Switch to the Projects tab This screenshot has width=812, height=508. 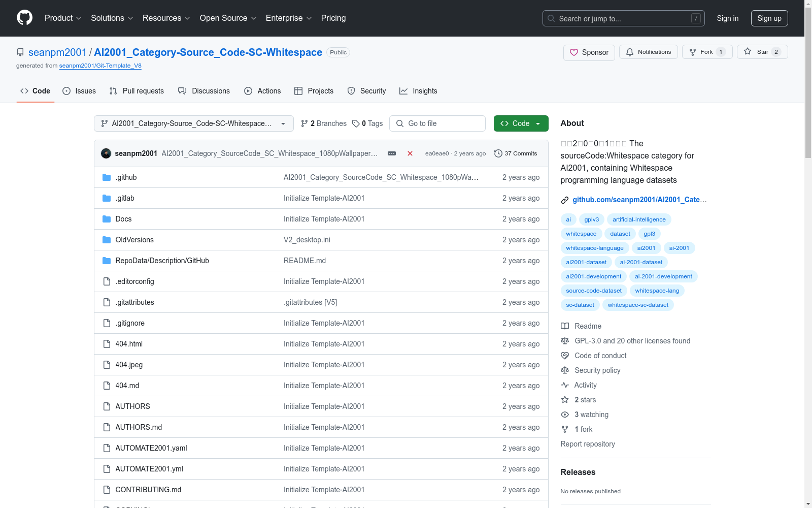click(314, 91)
